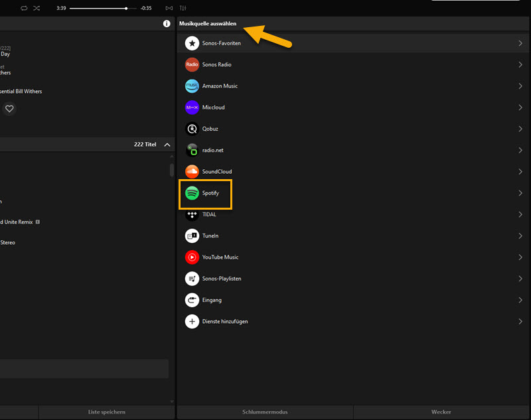This screenshot has width=531, height=420.
Task: Select the radio.net text label
Action: point(212,150)
